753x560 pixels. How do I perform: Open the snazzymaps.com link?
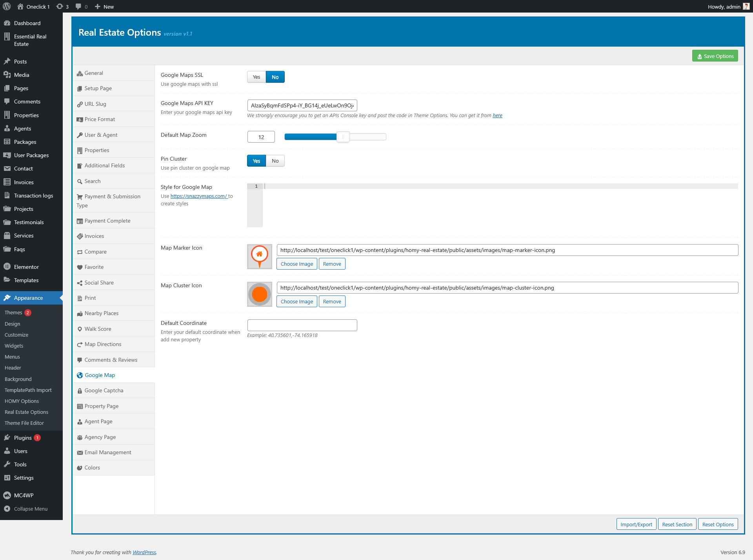click(x=199, y=196)
